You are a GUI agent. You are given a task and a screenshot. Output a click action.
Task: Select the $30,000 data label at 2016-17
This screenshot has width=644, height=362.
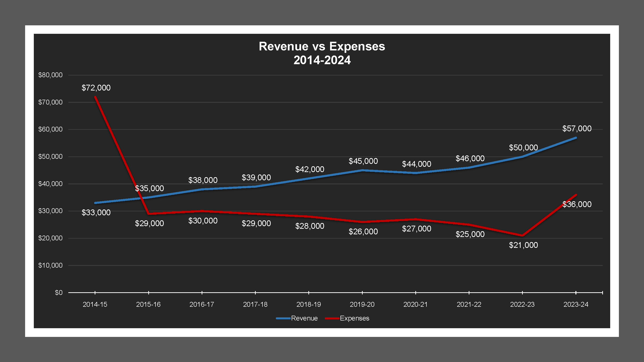click(x=203, y=221)
